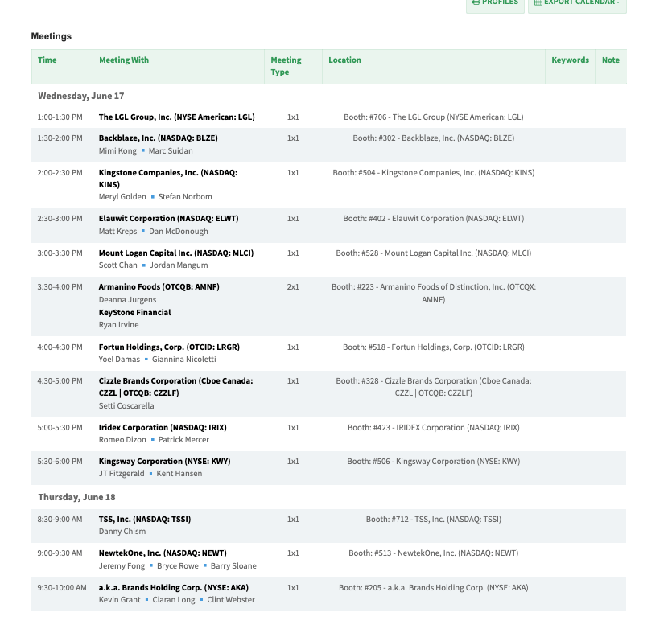
Task: Select Booth #706 LGL Group location
Action: coord(433,117)
